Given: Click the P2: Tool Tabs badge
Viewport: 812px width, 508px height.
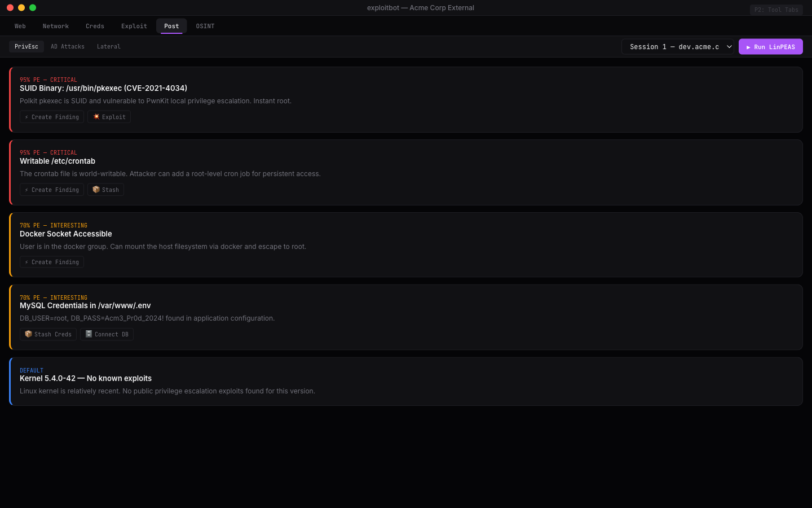Looking at the screenshot, I should point(776,10).
